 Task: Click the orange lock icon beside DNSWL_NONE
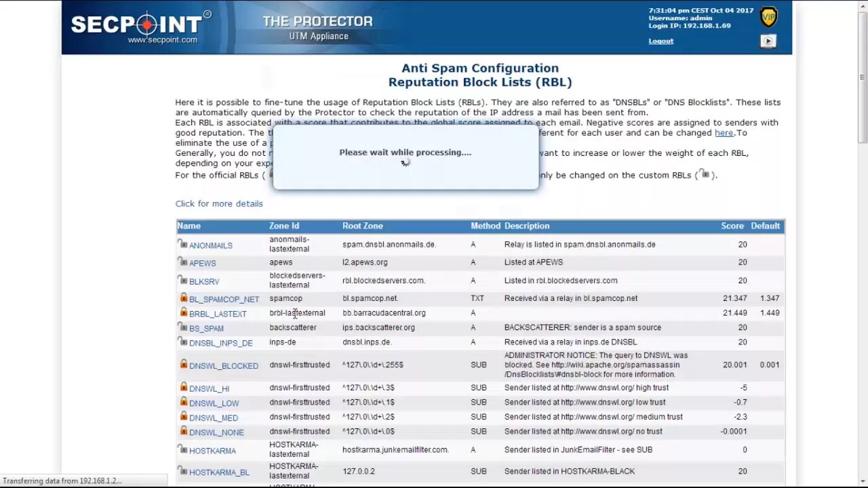pos(183,430)
